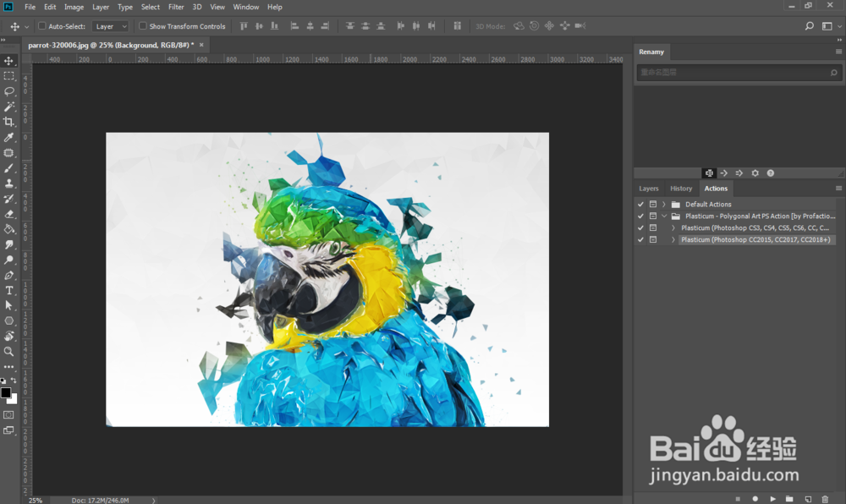The height and width of the screenshot is (504, 846).
Task: Select the Pen tool
Action: point(8,276)
